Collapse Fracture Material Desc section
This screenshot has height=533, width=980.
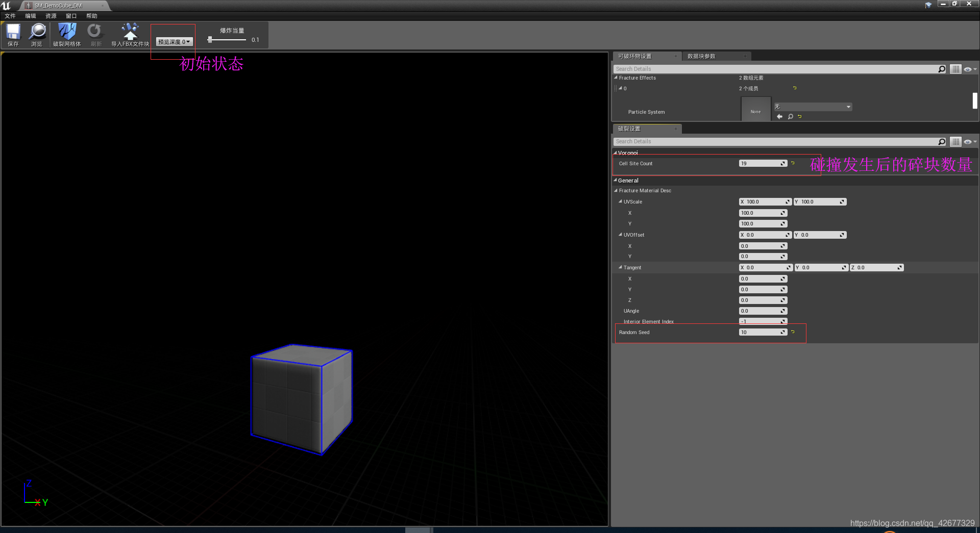[x=616, y=190]
